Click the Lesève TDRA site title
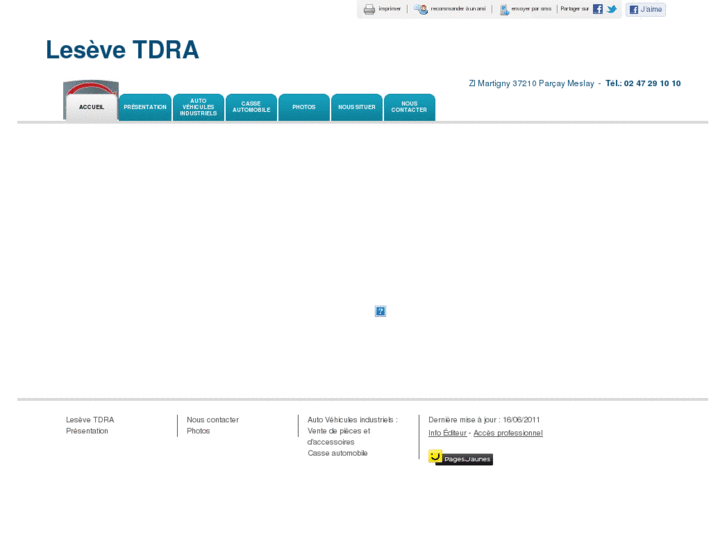The image size is (727, 545). (x=122, y=50)
